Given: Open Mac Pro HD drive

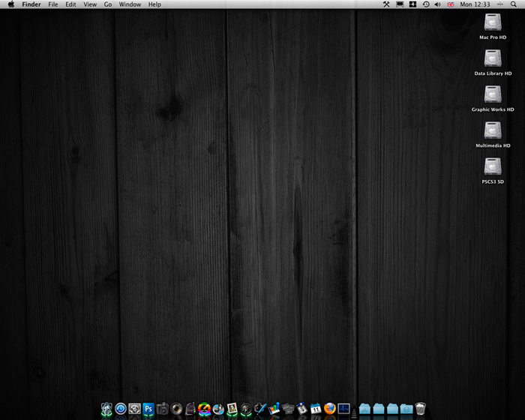Looking at the screenshot, I should pos(493,23).
